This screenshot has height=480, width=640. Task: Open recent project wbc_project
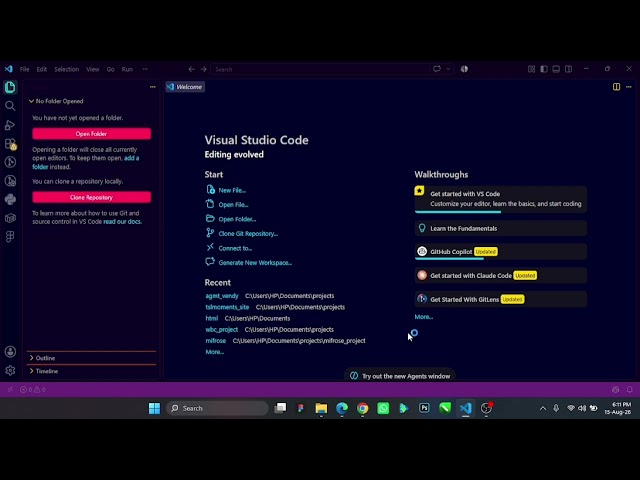point(221,329)
